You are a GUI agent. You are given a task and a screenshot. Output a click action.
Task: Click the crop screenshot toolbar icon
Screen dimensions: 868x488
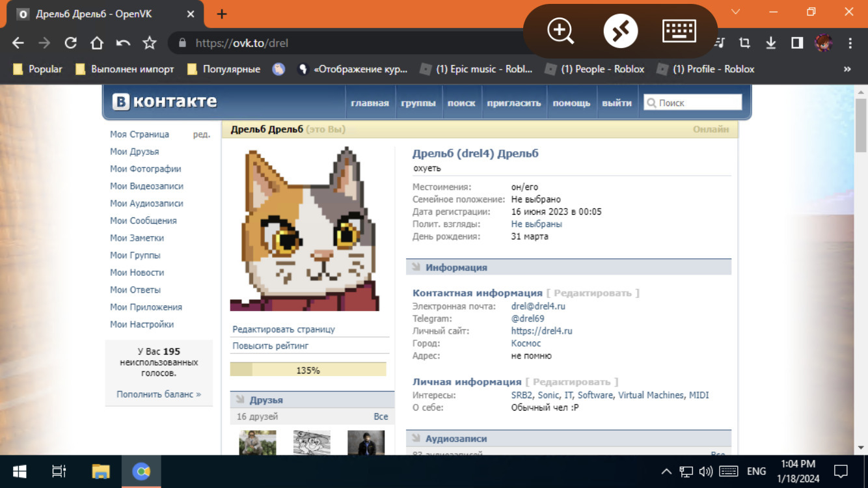coord(744,43)
